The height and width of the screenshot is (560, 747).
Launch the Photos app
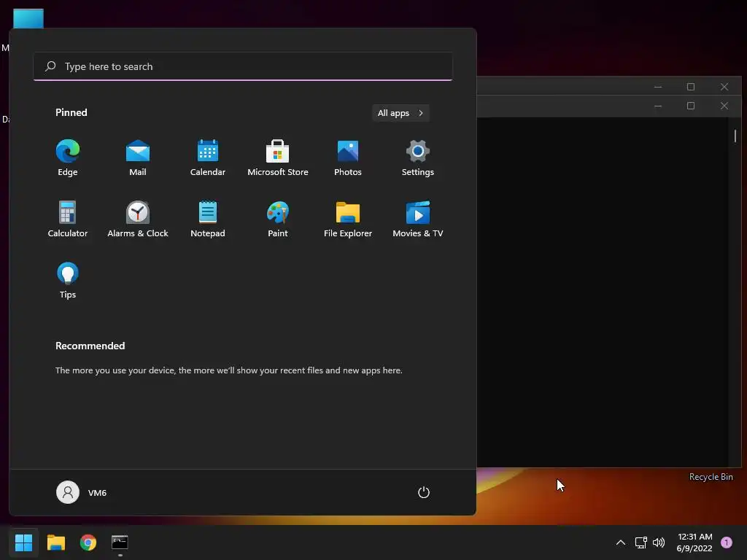(x=348, y=158)
